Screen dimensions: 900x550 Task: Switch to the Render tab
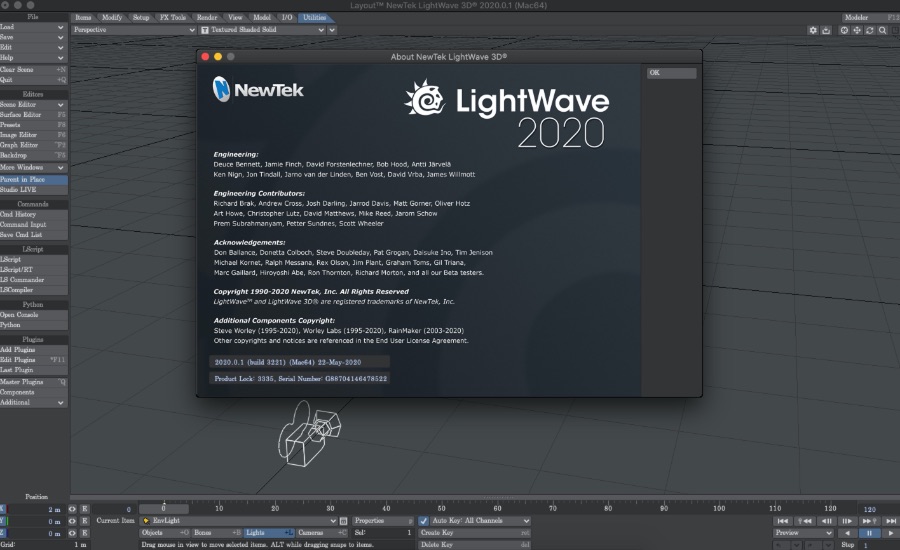pyautogui.click(x=207, y=18)
